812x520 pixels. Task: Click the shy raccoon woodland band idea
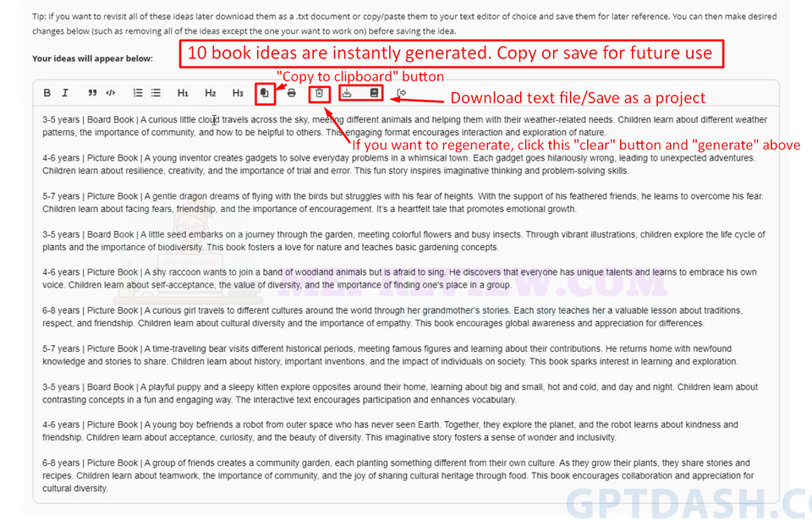(400, 279)
